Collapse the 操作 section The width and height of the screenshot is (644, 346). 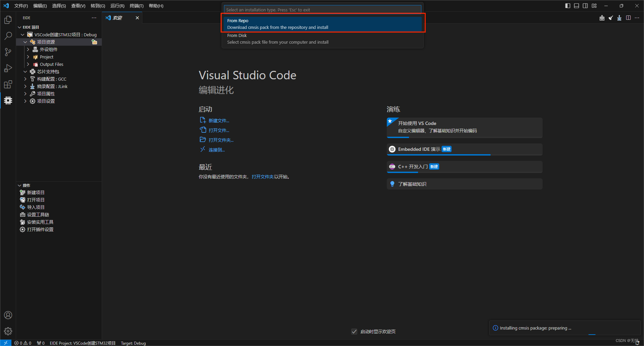[19, 185]
